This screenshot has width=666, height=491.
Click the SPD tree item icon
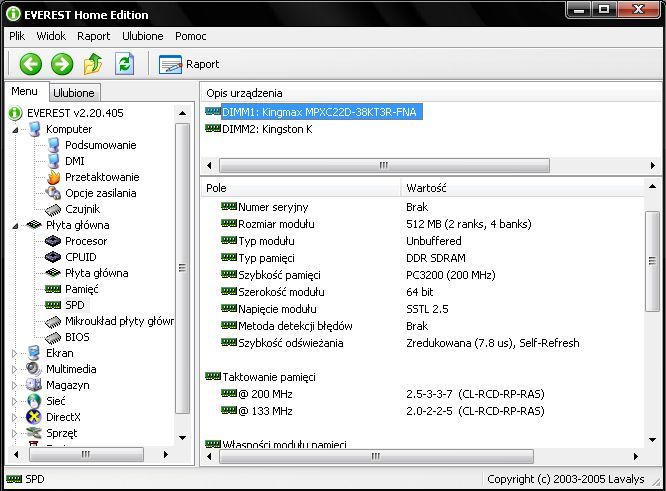[x=53, y=305]
